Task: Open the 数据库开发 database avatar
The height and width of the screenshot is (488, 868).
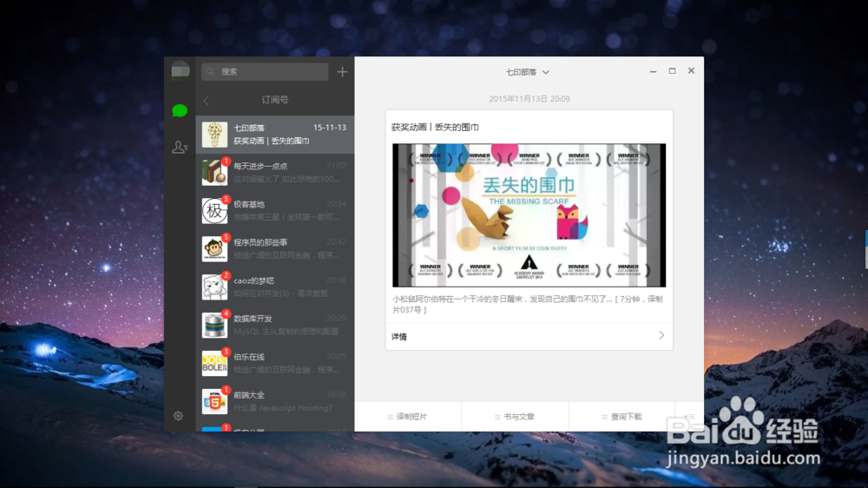Action: [214, 325]
